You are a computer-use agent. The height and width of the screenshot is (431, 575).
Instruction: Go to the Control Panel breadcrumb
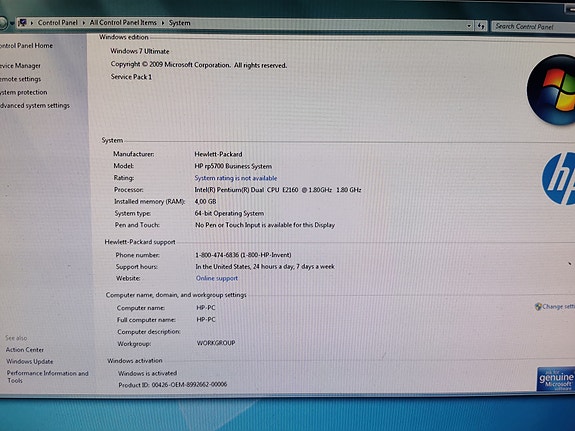58,23
